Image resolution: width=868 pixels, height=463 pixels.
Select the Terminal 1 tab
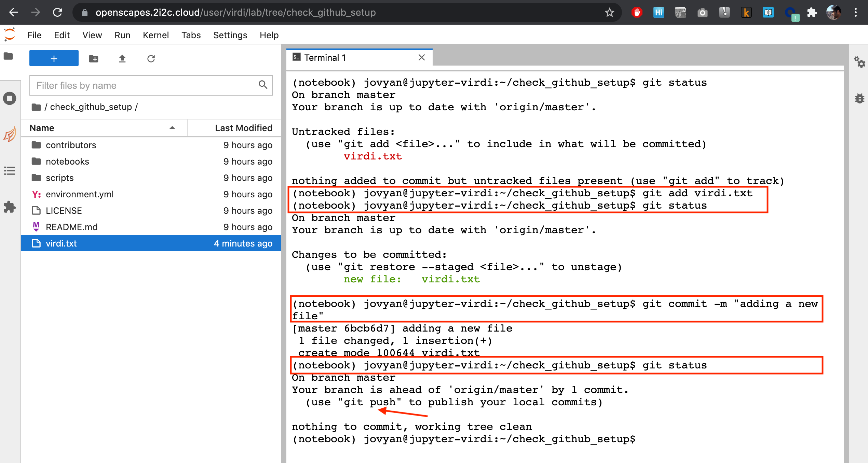click(324, 57)
